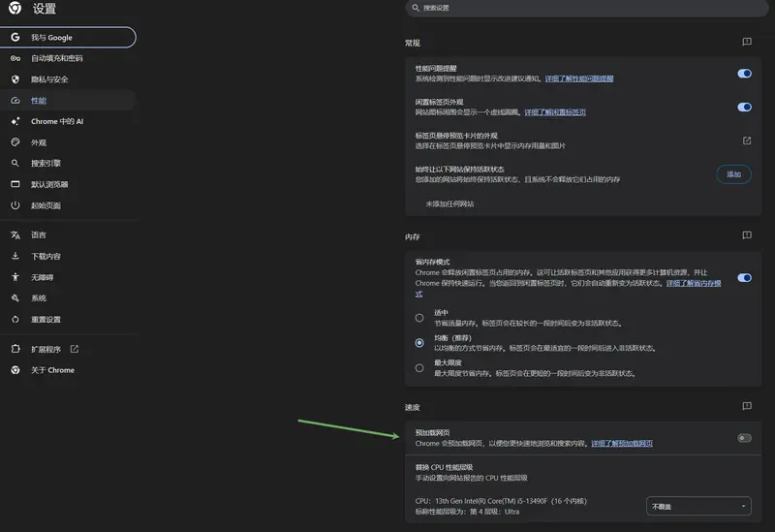Image resolution: width=775 pixels, height=532 pixels.
Task: Click the 未添加任何网站 text
Action: coord(449,203)
